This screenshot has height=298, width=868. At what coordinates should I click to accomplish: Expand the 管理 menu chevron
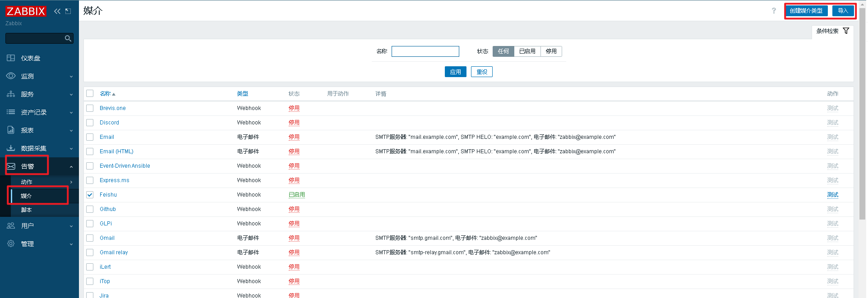(71, 244)
